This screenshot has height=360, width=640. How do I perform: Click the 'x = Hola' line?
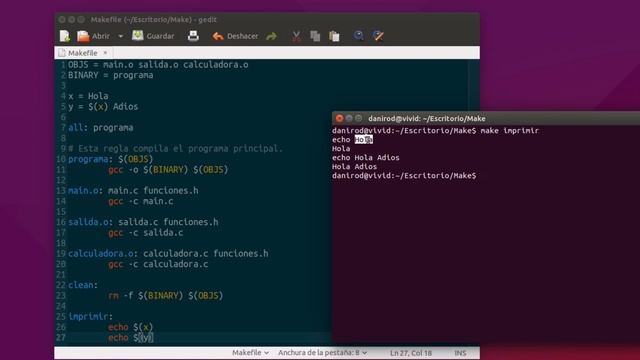tap(88, 96)
